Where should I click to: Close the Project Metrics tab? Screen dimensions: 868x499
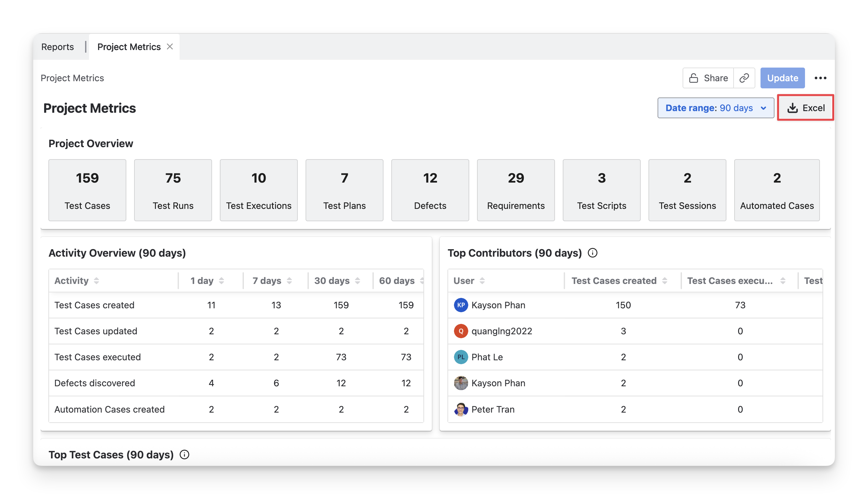(x=170, y=46)
